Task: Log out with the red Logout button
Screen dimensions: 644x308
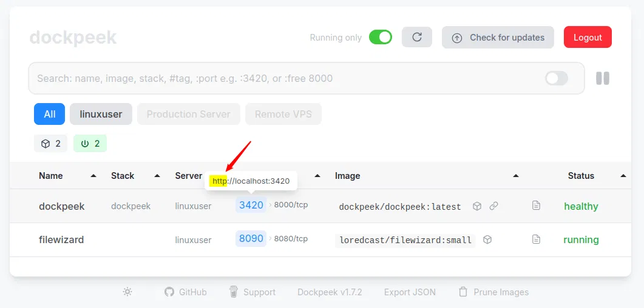Action: (x=588, y=38)
